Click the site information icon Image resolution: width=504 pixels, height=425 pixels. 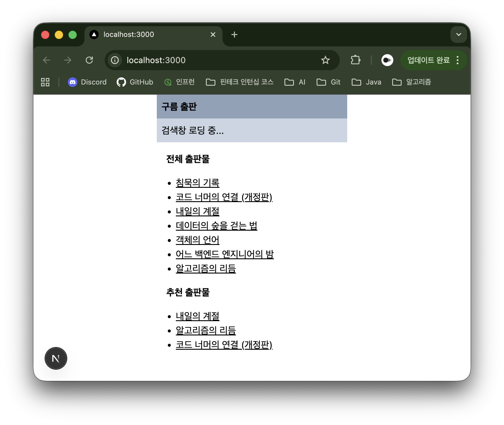[x=115, y=60]
